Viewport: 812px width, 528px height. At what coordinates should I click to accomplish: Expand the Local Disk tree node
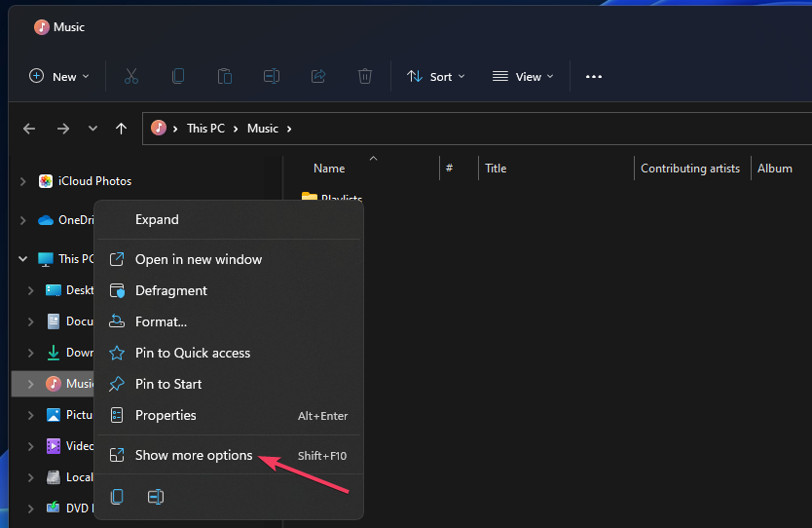[31, 477]
